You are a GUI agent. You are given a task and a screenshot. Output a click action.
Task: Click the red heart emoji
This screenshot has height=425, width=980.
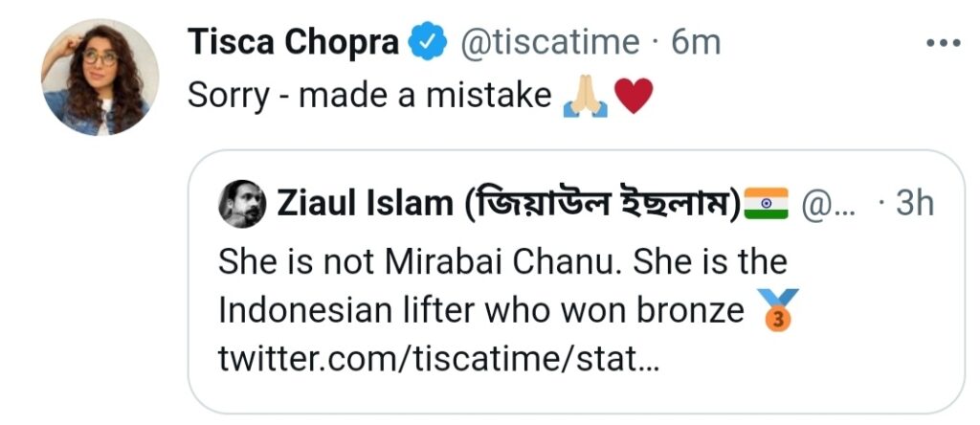pyautogui.click(x=633, y=96)
